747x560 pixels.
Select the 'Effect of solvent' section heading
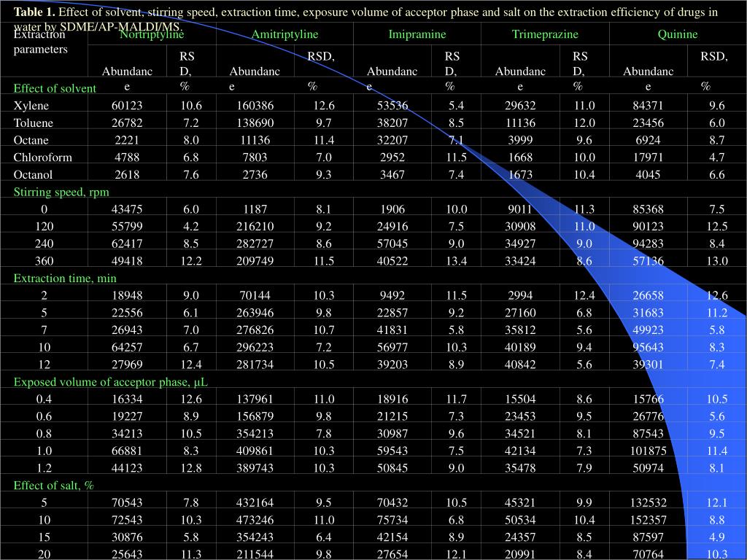tap(55, 88)
